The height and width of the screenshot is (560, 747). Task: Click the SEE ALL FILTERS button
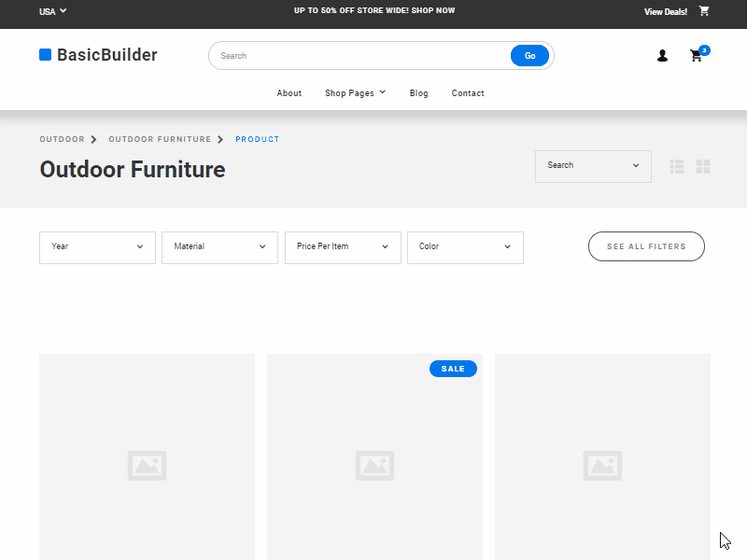[646, 246]
